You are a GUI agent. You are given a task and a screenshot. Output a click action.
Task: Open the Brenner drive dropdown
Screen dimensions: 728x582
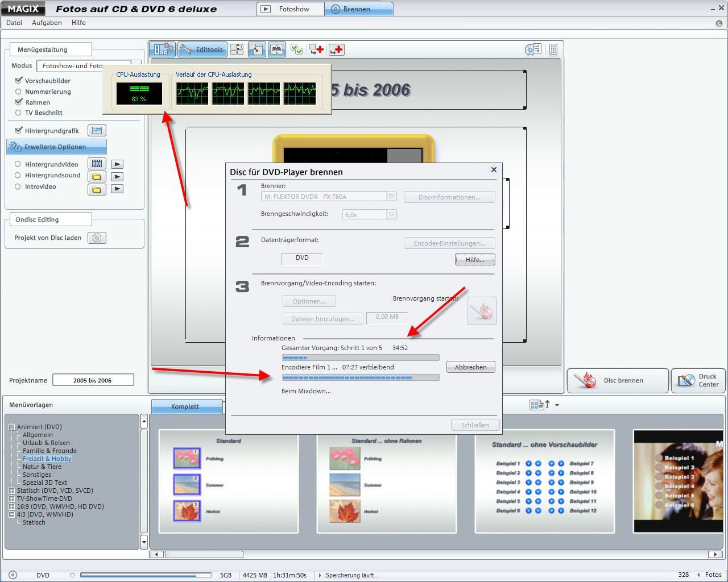click(391, 197)
